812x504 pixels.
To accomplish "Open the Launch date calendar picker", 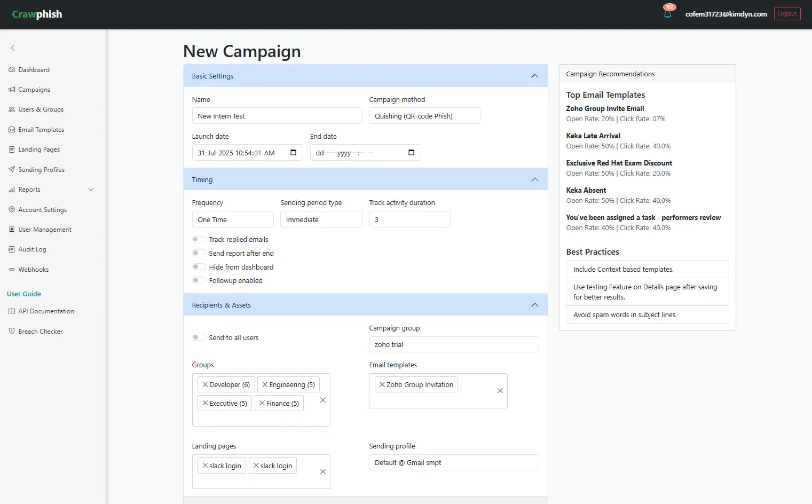I will pyautogui.click(x=293, y=152).
